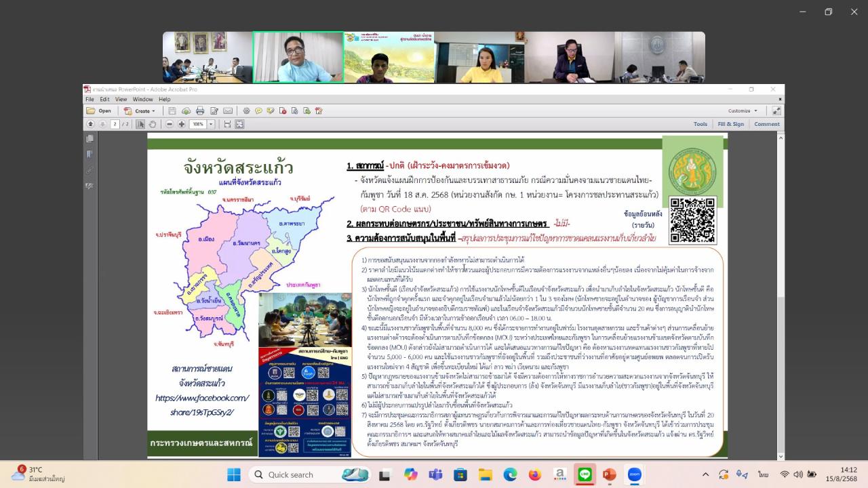Open the Bookmarks panel
This screenshot has height=488, width=868.
click(90, 154)
